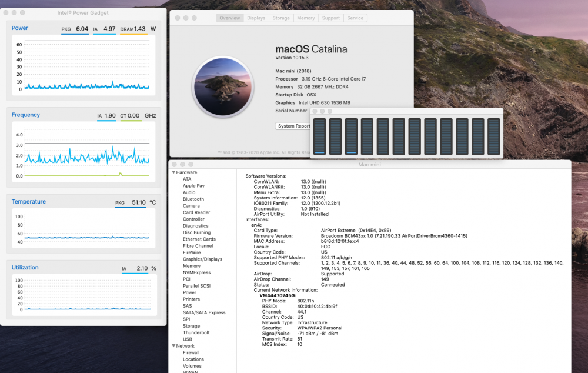Click the IA 1.90 frequency reading

click(106, 116)
